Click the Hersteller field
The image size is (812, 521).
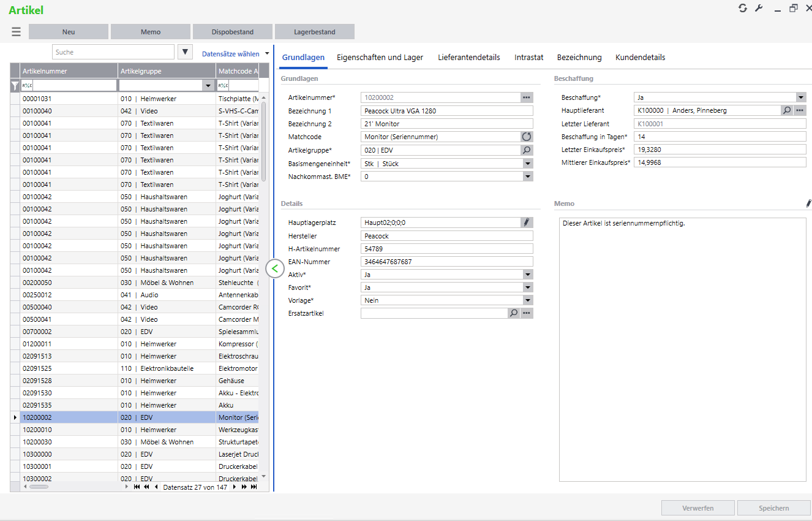447,236
